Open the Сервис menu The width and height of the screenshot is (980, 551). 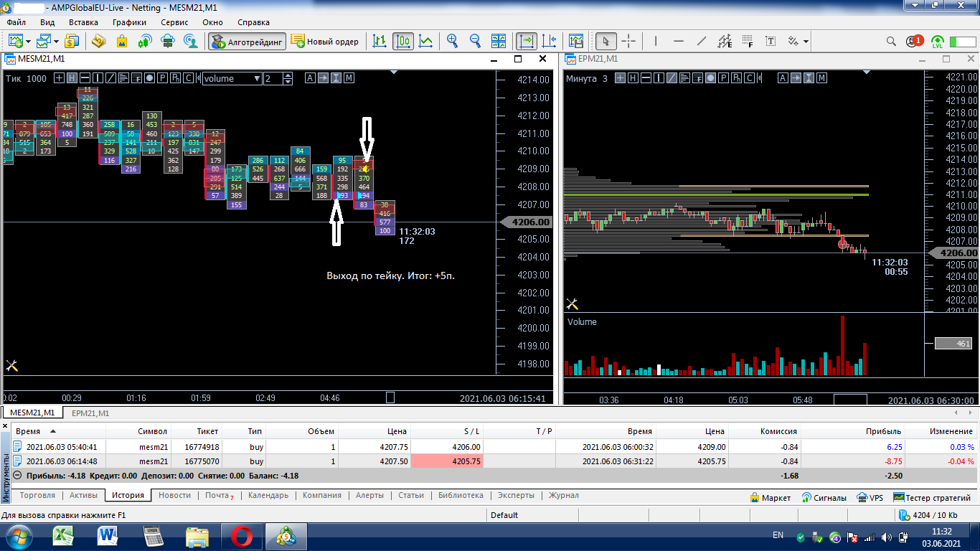174,22
